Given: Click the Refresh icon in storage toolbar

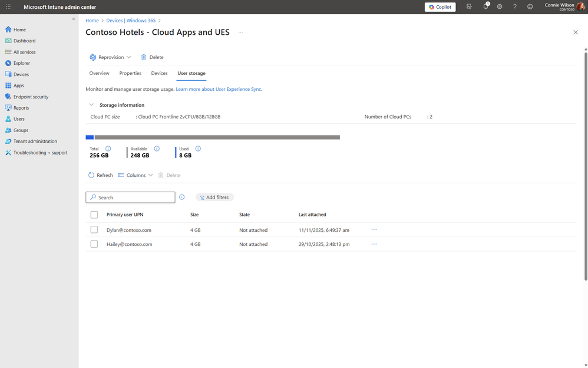Looking at the screenshot, I should click(x=91, y=175).
